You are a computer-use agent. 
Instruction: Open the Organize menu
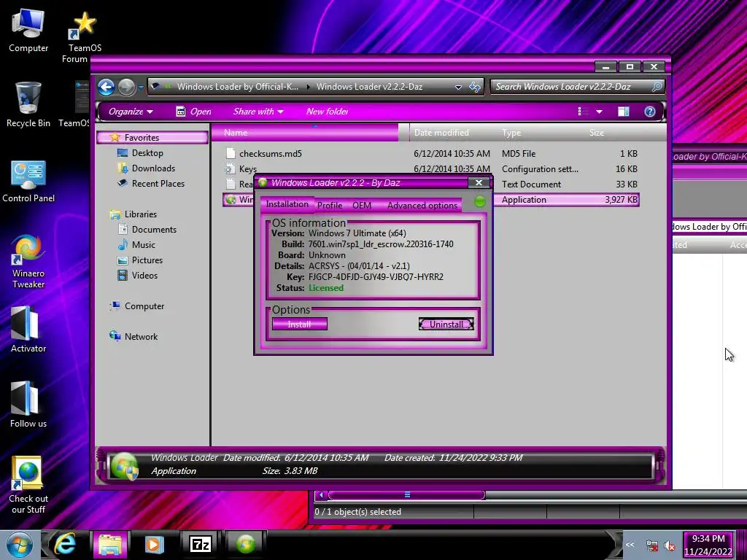[131, 112]
